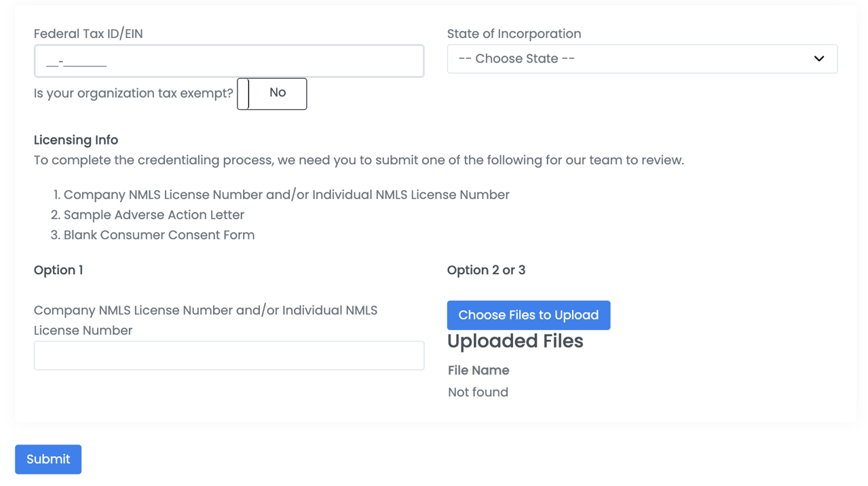The width and height of the screenshot is (868, 486).
Task: Select the first list item about NMLS License Number
Action: 286,195
